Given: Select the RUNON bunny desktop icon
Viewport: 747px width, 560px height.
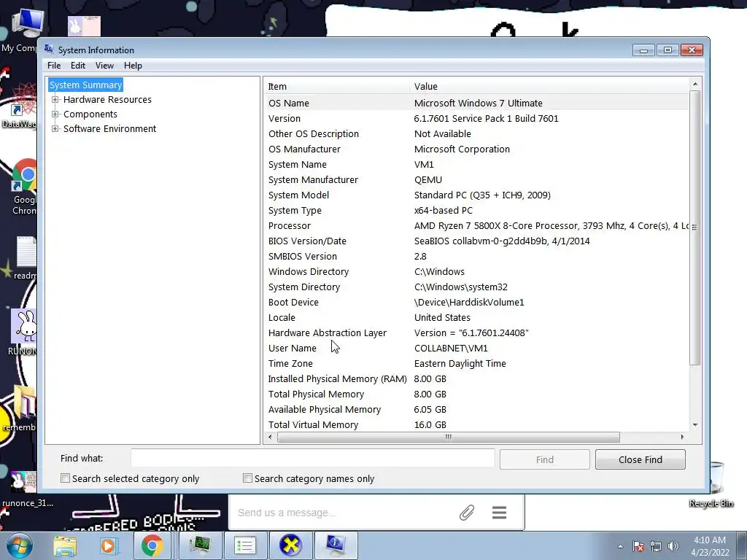Looking at the screenshot, I should [22, 332].
